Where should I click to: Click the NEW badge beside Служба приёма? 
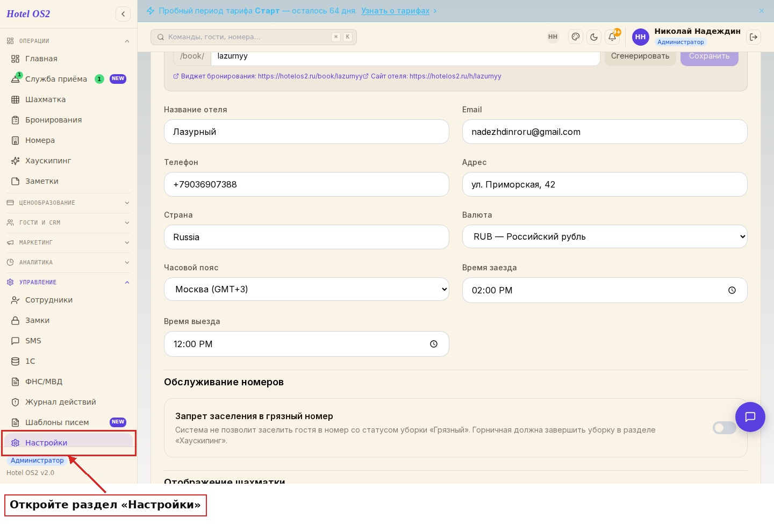(118, 79)
